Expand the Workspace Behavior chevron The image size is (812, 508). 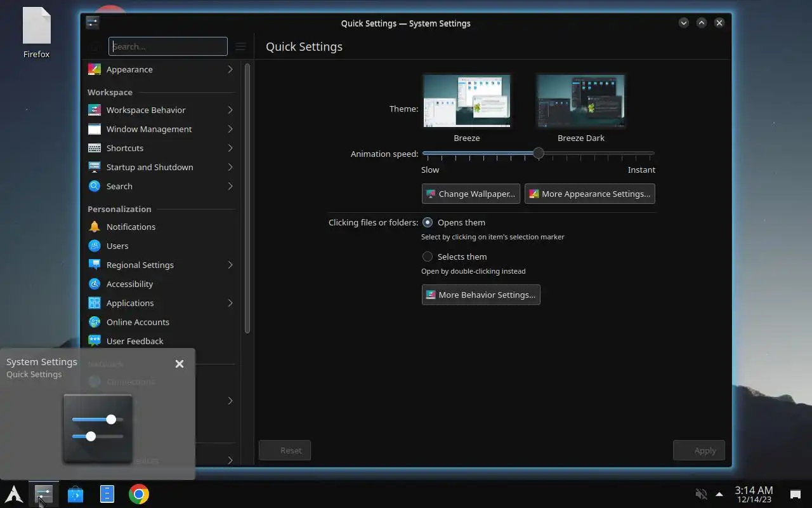230,110
